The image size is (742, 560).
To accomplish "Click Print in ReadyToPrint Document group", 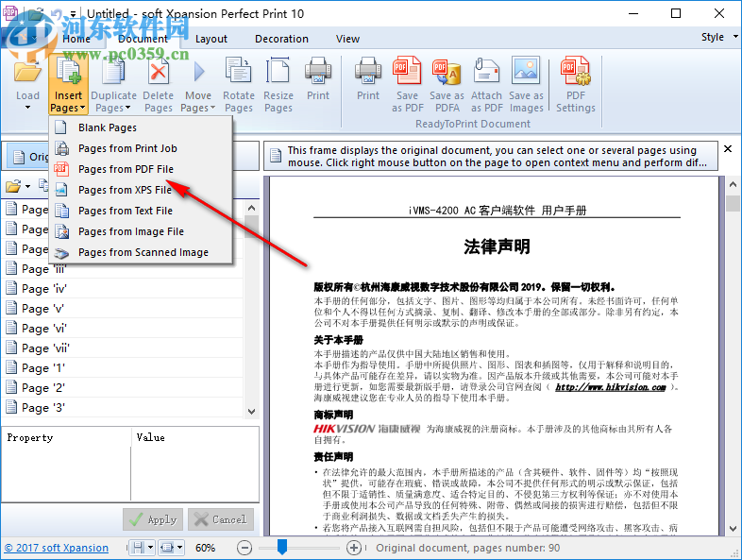I will (368, 78).
